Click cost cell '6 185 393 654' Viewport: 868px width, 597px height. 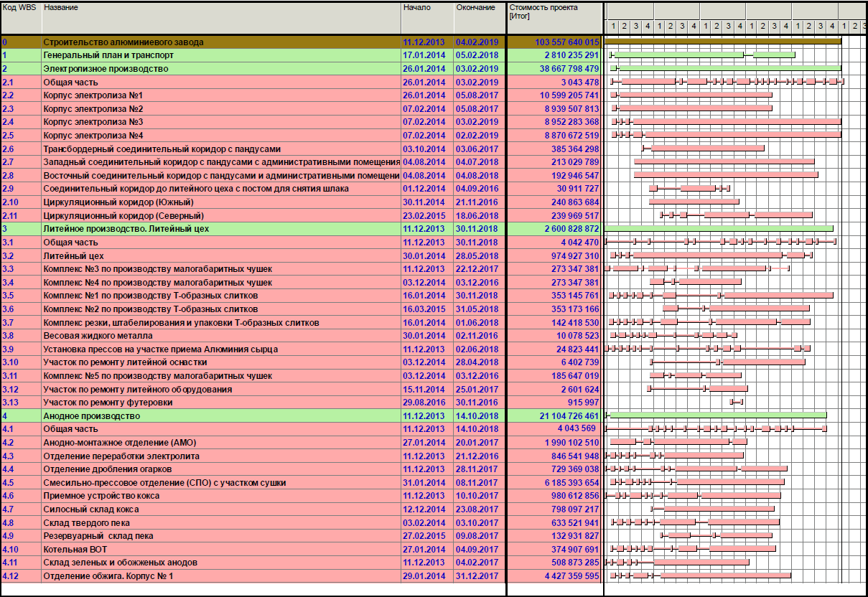554,482
